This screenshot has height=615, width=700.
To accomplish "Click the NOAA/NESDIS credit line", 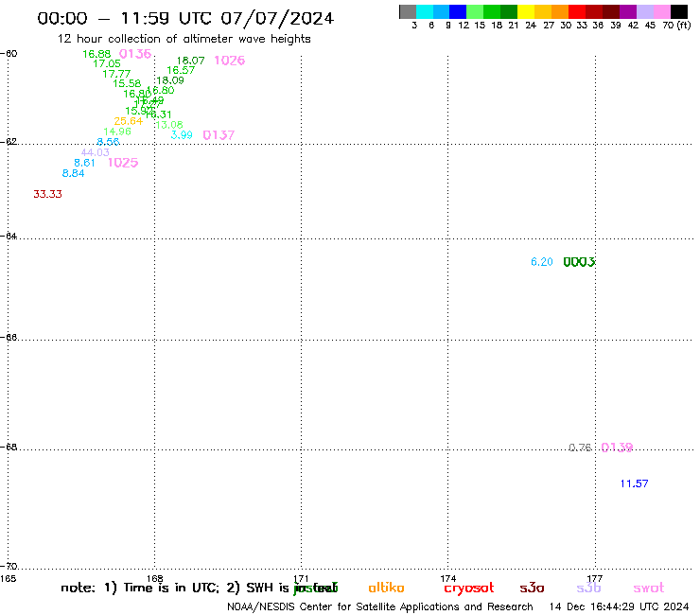I will click(380, 607).
